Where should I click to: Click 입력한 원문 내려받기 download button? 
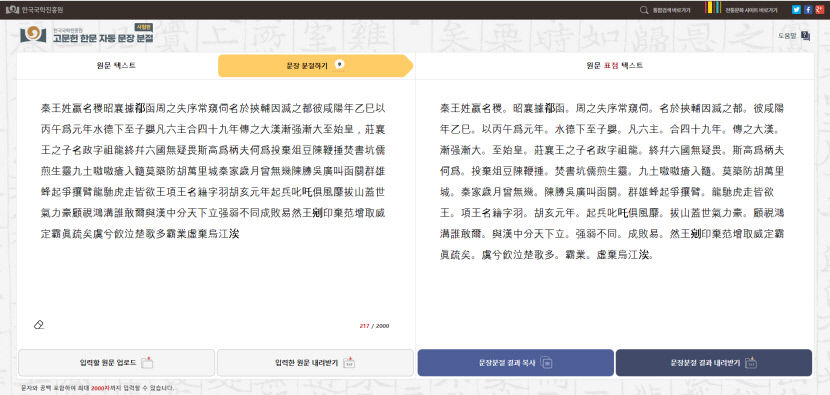[315, 363]
